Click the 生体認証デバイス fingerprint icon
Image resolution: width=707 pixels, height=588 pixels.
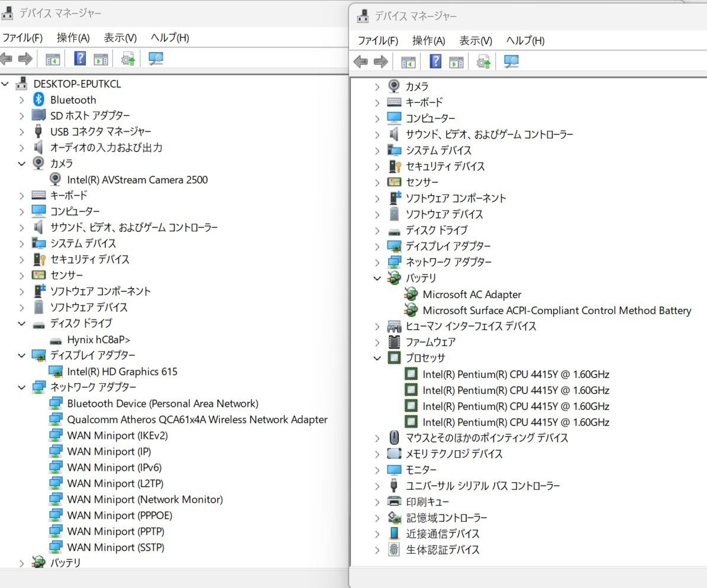pyautogui.click(x=394, y=550)
